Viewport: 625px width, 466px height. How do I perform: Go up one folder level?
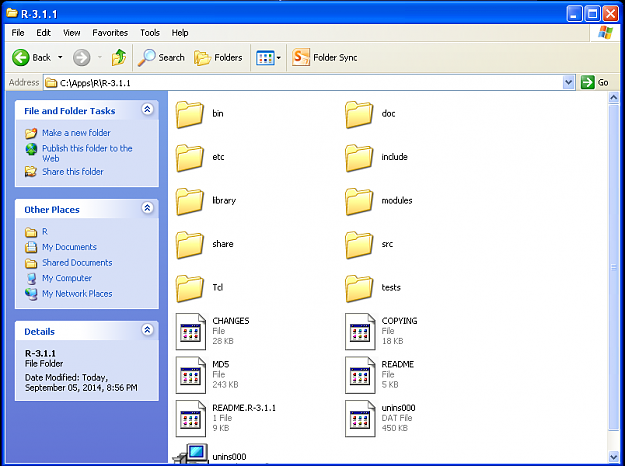click(119, 58)
